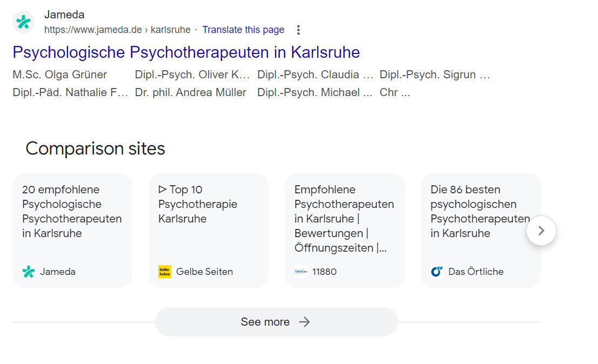Viewport: 598px width, 364px height.
Task: Click the arrow inside the 'See more' button
Action: click(x=305, y=321)
